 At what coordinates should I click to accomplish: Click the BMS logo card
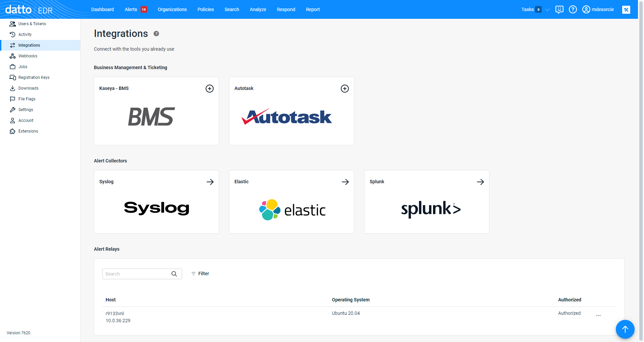pos(152,117)
